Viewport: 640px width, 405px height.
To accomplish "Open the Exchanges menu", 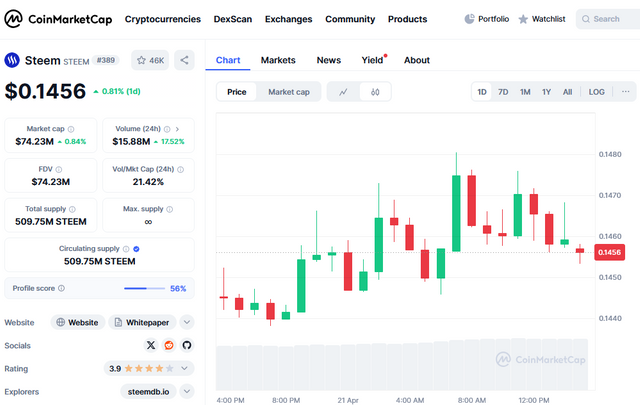I will 288,19.
